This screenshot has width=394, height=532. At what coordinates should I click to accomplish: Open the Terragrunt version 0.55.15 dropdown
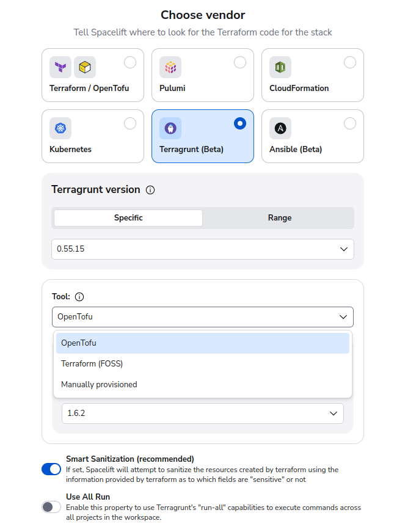[x=202, y=249]
